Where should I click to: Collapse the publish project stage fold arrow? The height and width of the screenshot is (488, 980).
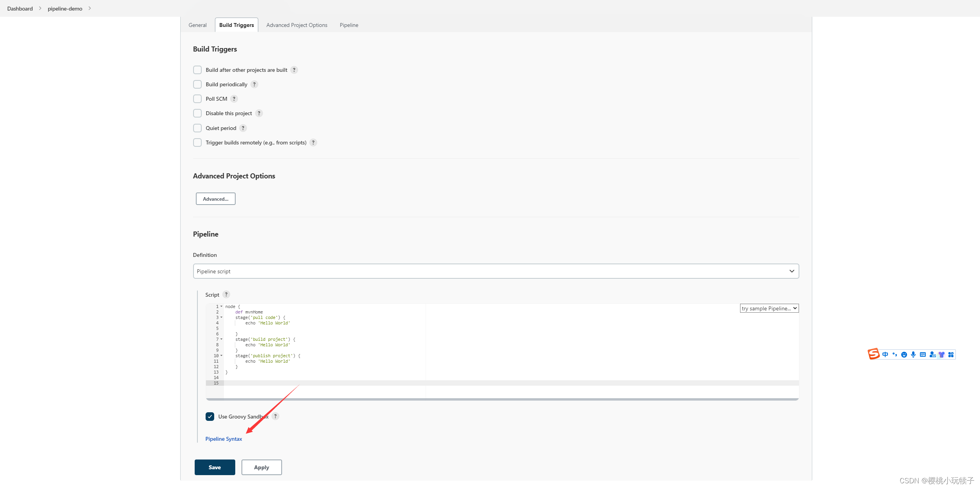point(222,356)
